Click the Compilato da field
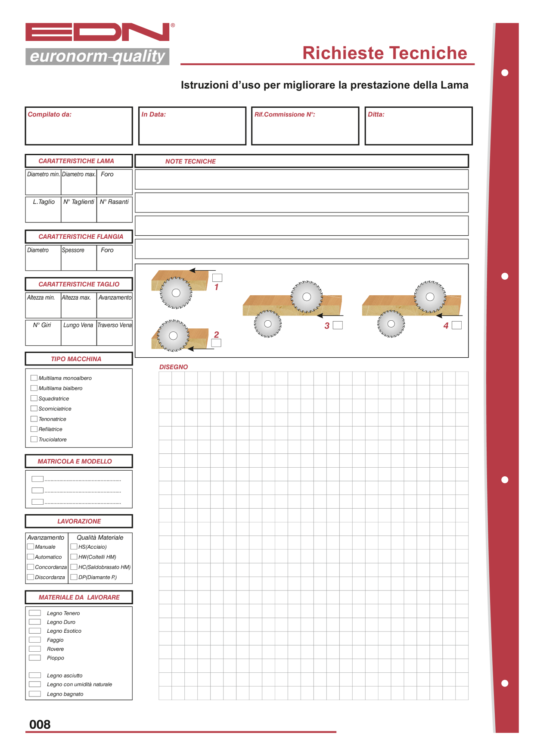 pyautogui.click(x=79, y=126)
